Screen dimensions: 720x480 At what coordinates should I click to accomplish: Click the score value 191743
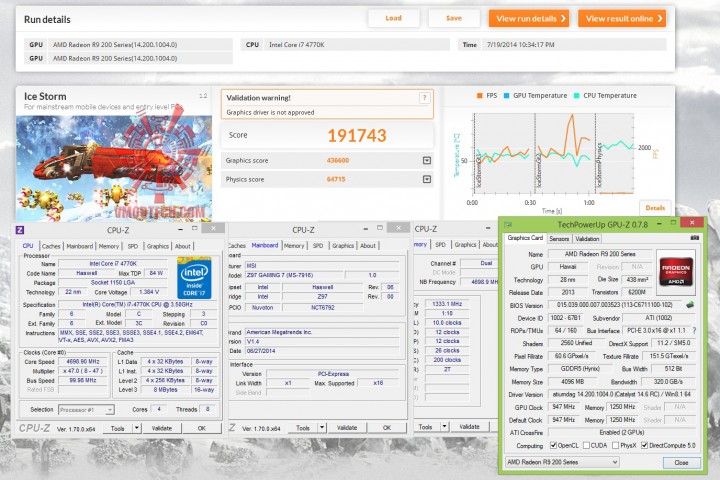[357, 136]
